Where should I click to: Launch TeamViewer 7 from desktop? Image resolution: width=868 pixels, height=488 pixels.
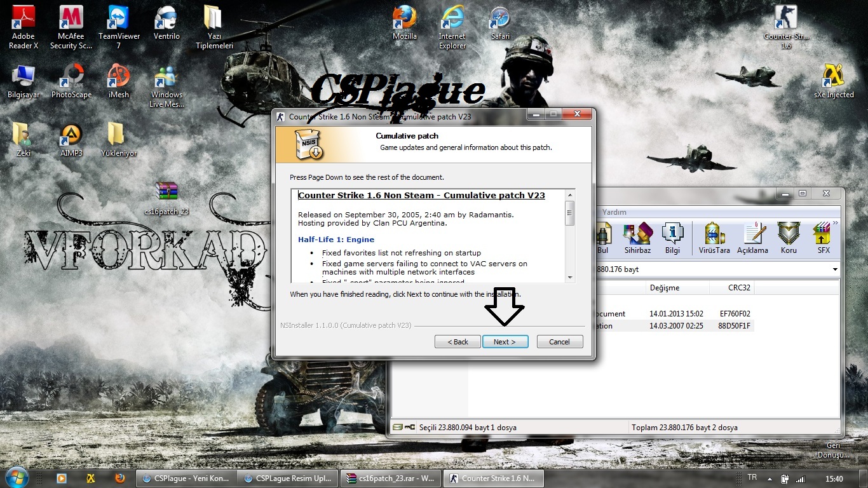click(x=118, y=27)
